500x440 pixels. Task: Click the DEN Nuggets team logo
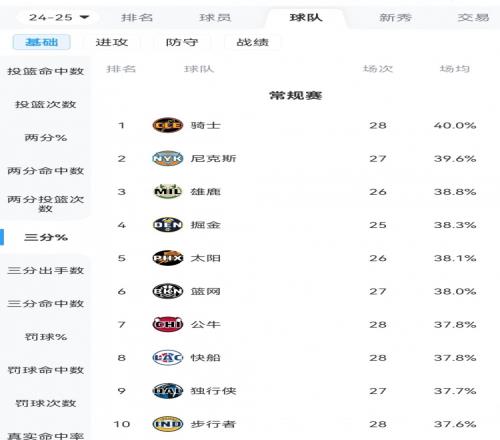click(168, 225)
